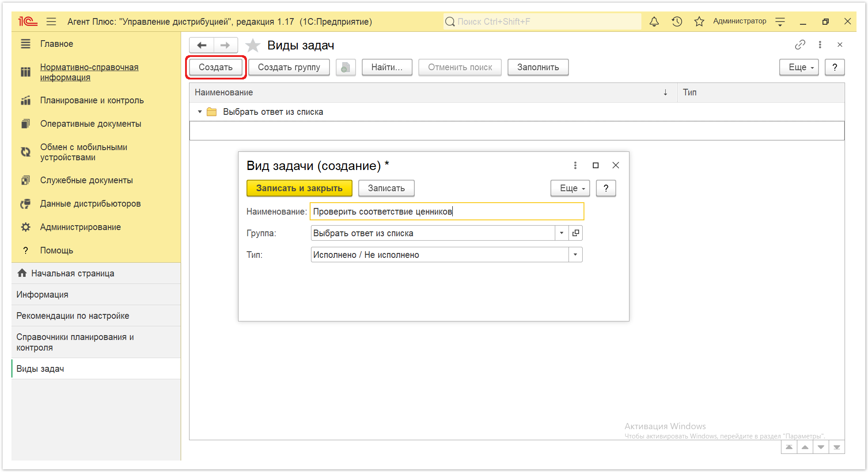Sort by Наименование column header
The image size is (868, 472).
433,92
